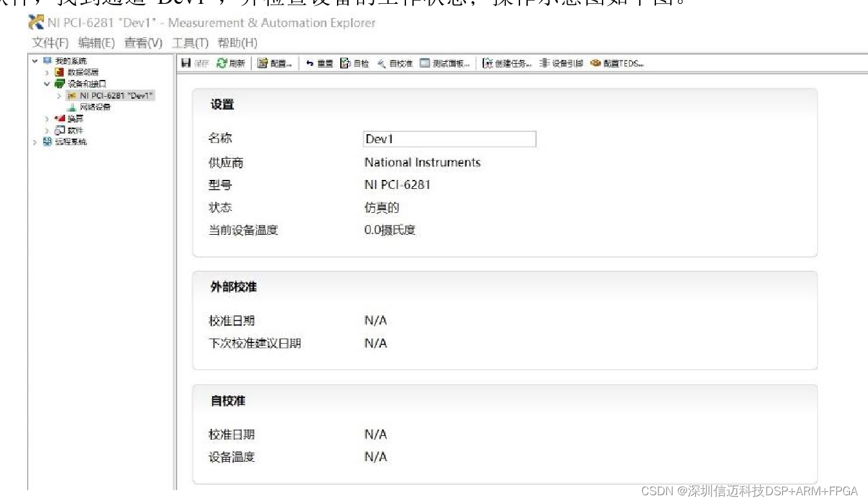Select 网络设备 in the device tree
Screen dimensions: 868x503
(x=95, y=107)
